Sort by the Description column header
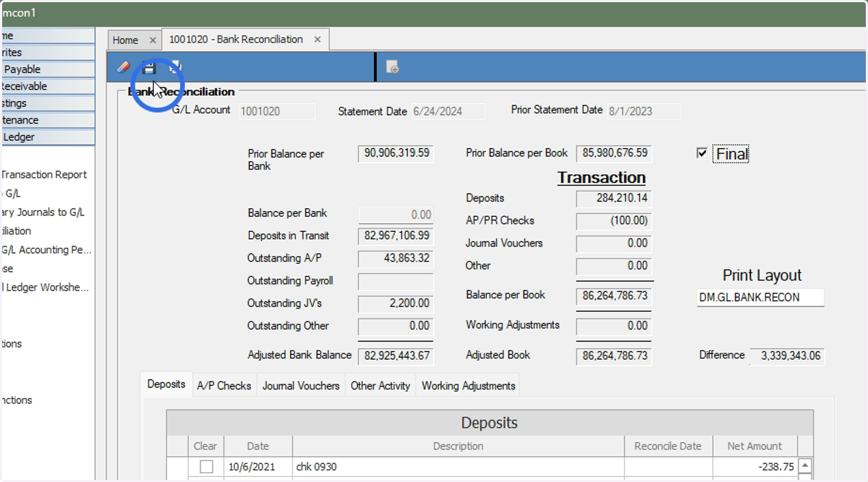The width and height of the screenshot is (868, 482). [x=458, y=446]
